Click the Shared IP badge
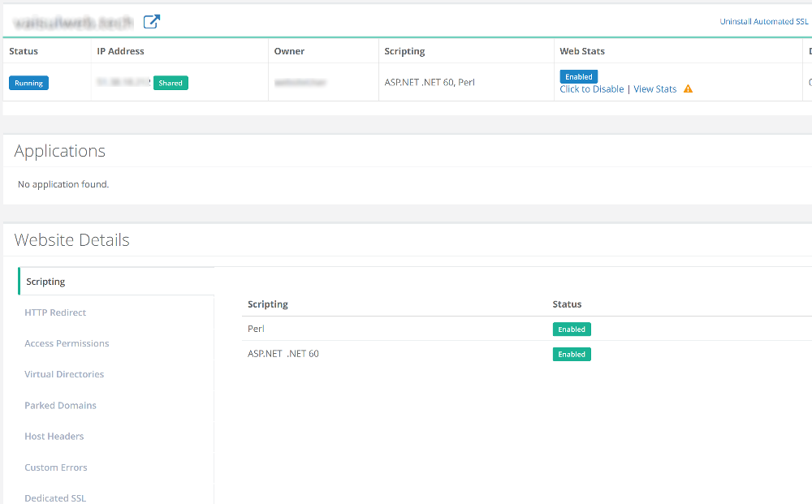Screen dimensions: 812x504 pyautogui.click(x=171, y=83)
